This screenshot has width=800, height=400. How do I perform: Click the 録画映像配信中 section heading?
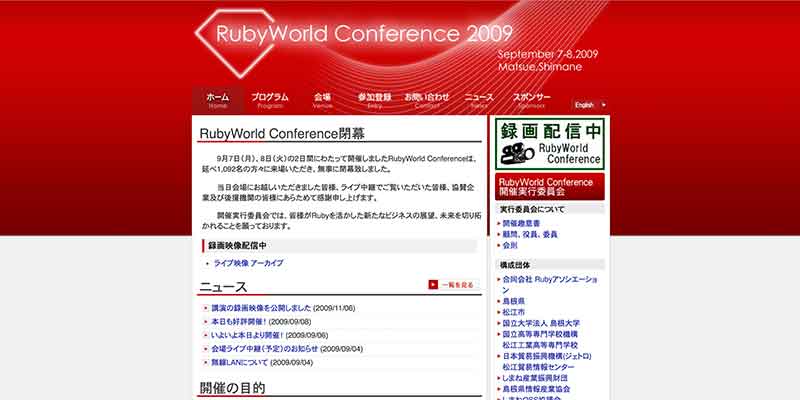237,245
